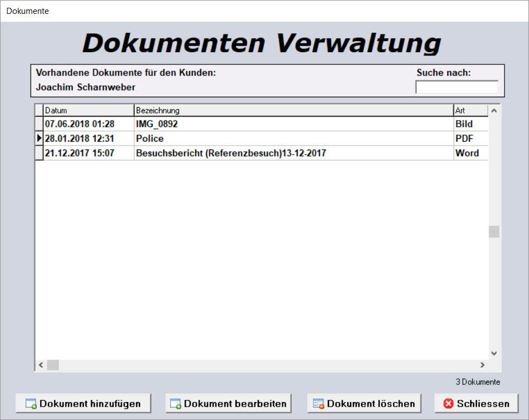
Task: Select the Besuchsbericht Word document row
Action: [x=231, y=153]
